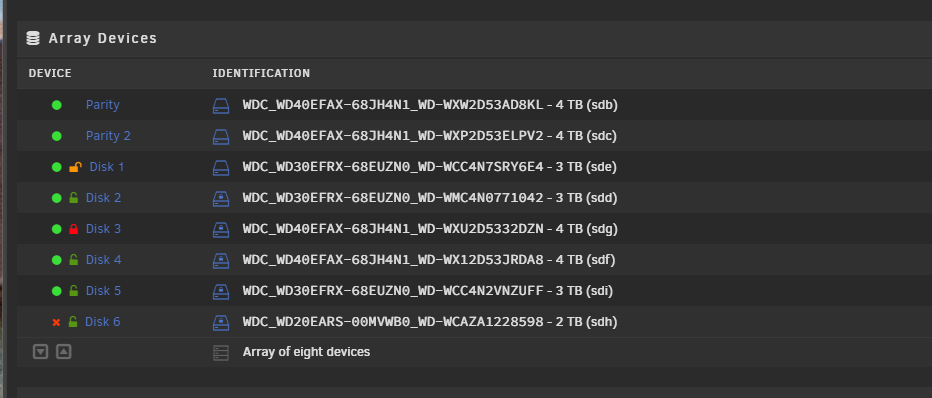Open the Parity 2 device settings link

[108, 135]
